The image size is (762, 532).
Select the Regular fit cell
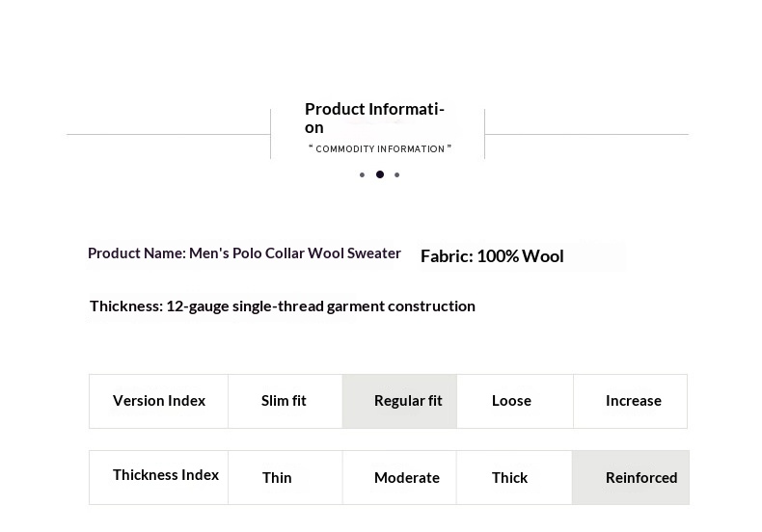pyautogui.click(x=399, y=401)
